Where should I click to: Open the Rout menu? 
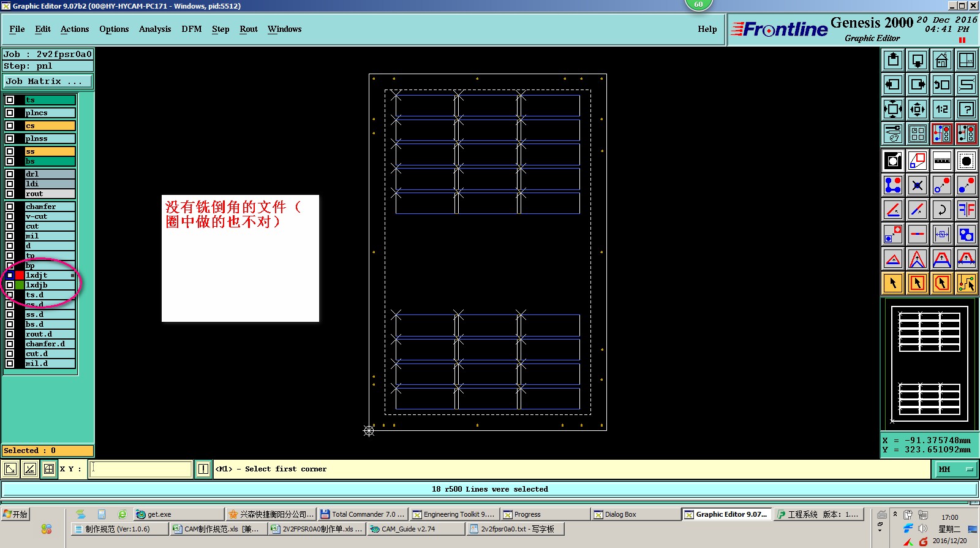(249, 29)
